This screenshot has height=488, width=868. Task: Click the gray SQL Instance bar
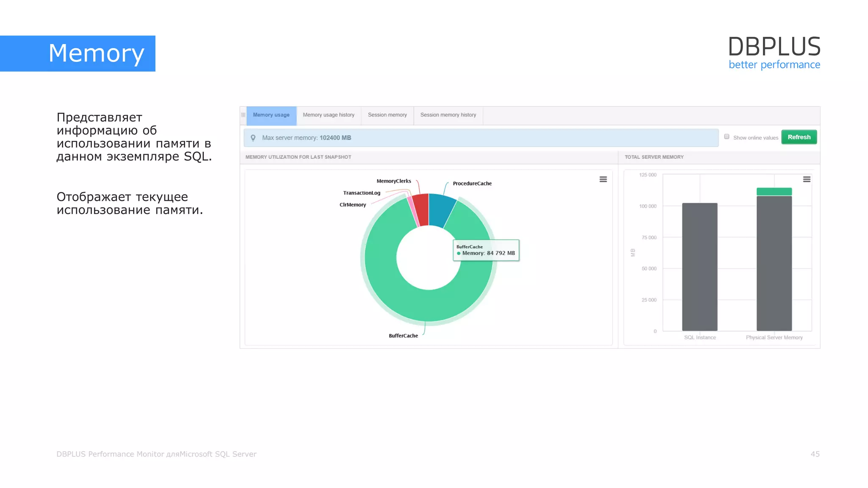(699, 267)
